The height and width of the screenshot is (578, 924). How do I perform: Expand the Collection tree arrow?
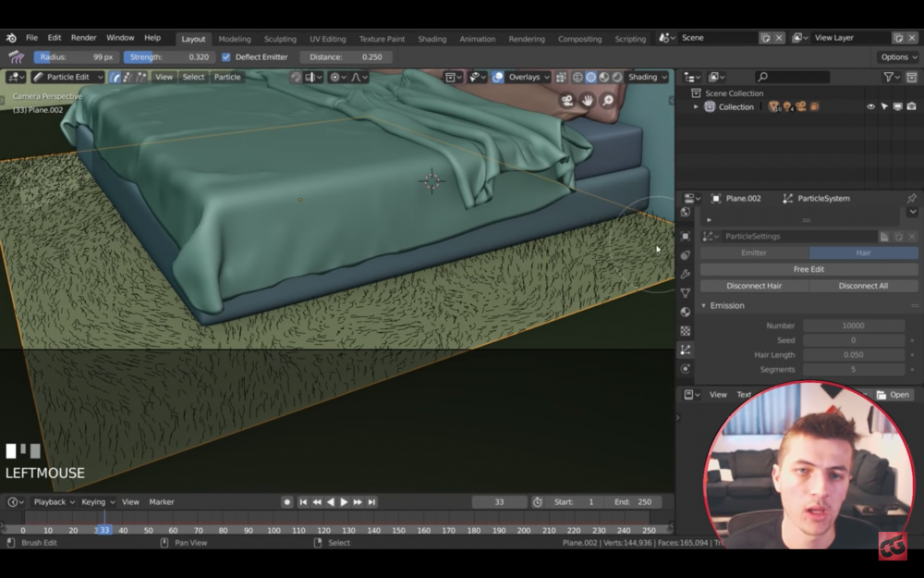(x=696, y=106)
